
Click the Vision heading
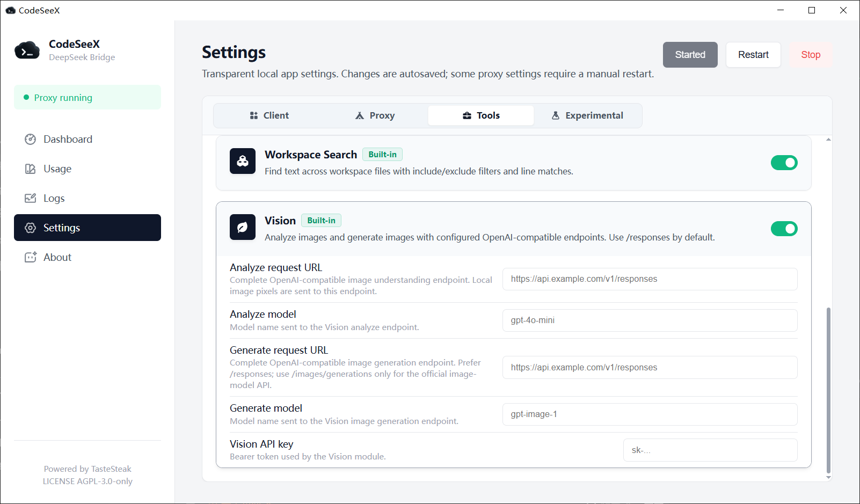coord(280,221)
